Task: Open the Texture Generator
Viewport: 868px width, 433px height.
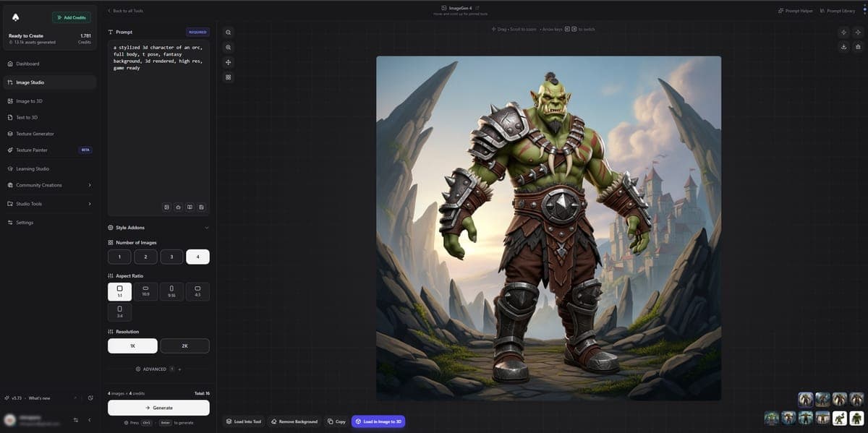Action: pyautogui.click(x=49, y=134)
